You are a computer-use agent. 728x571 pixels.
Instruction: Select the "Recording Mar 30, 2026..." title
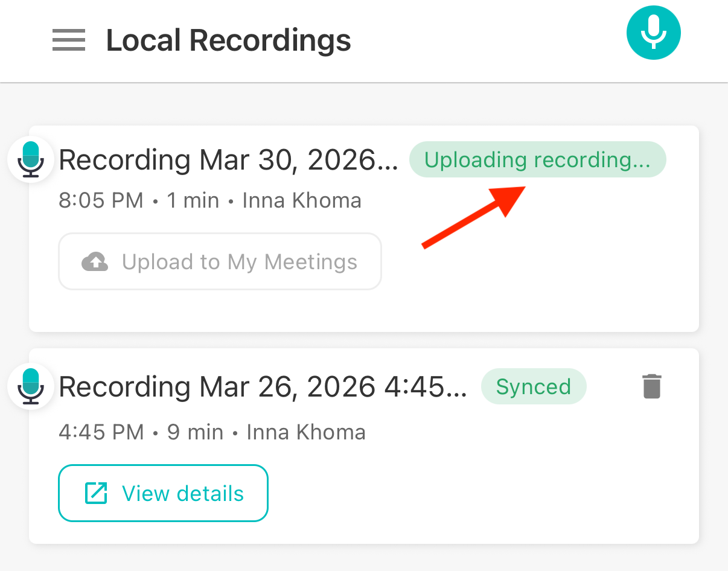pos(228,161)
